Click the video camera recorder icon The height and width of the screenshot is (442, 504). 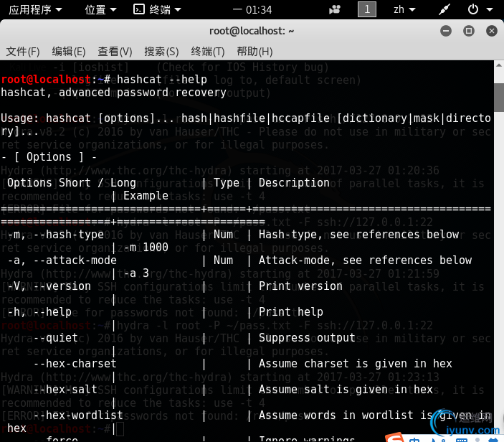(335, 9)
